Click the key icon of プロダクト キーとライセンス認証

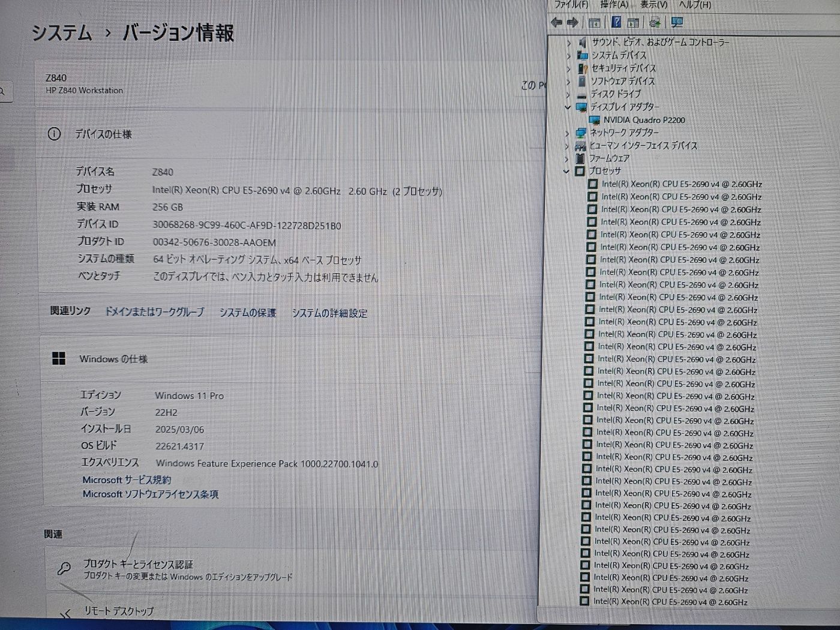[x=64, y=568]
